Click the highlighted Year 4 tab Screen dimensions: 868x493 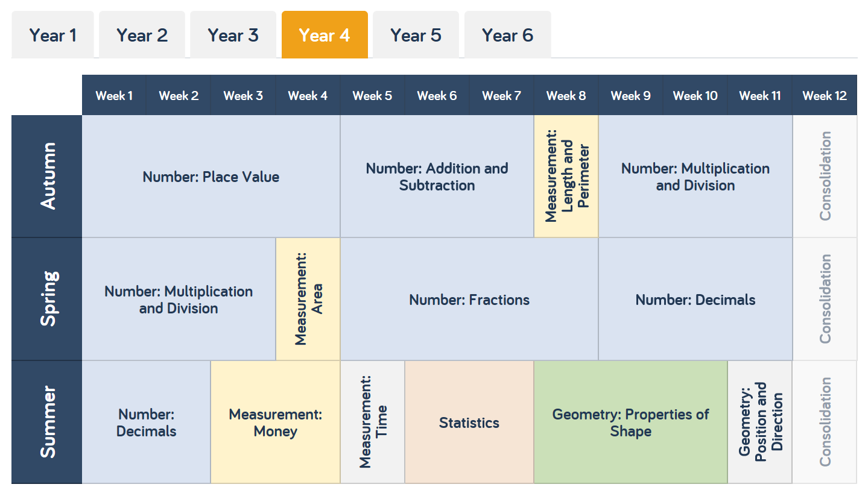pyautogui.click(x=325, y=34)
